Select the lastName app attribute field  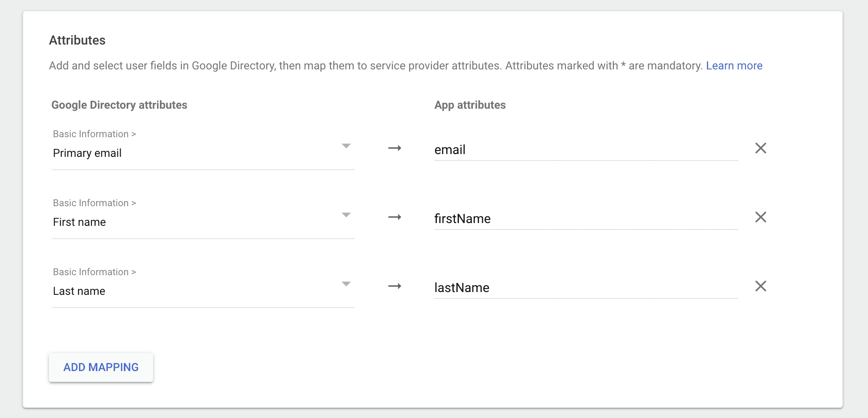585,288
